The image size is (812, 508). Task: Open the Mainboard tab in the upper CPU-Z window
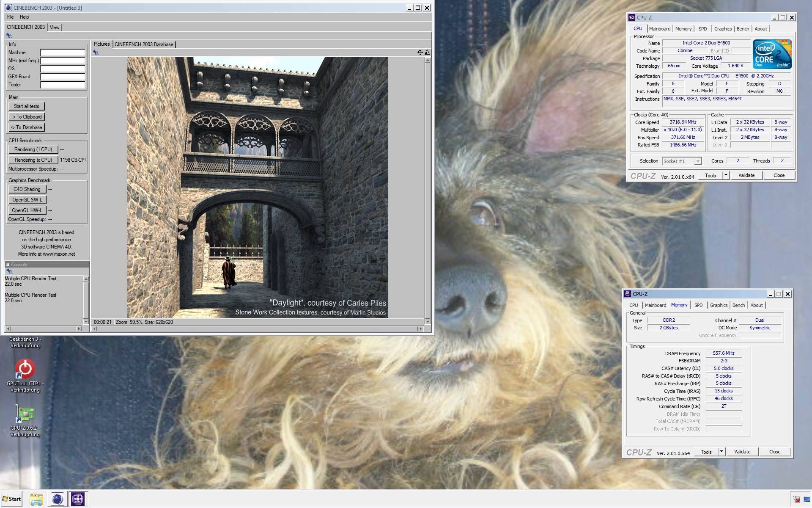click(x=660, y=29)
